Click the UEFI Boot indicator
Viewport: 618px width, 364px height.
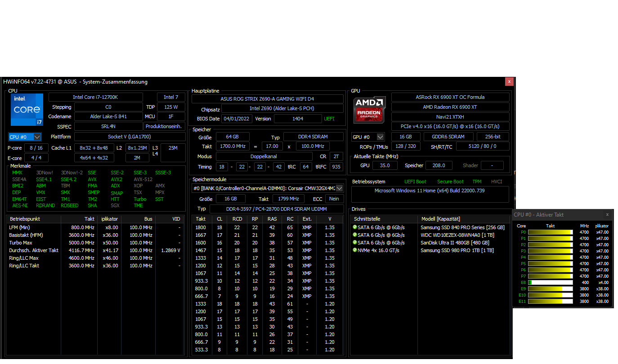pos(415,182)
